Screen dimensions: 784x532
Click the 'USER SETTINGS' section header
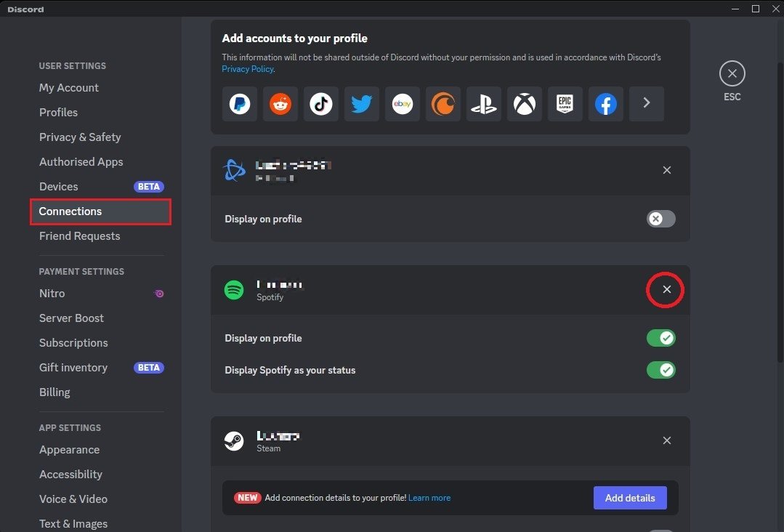(x=73, y=66)
